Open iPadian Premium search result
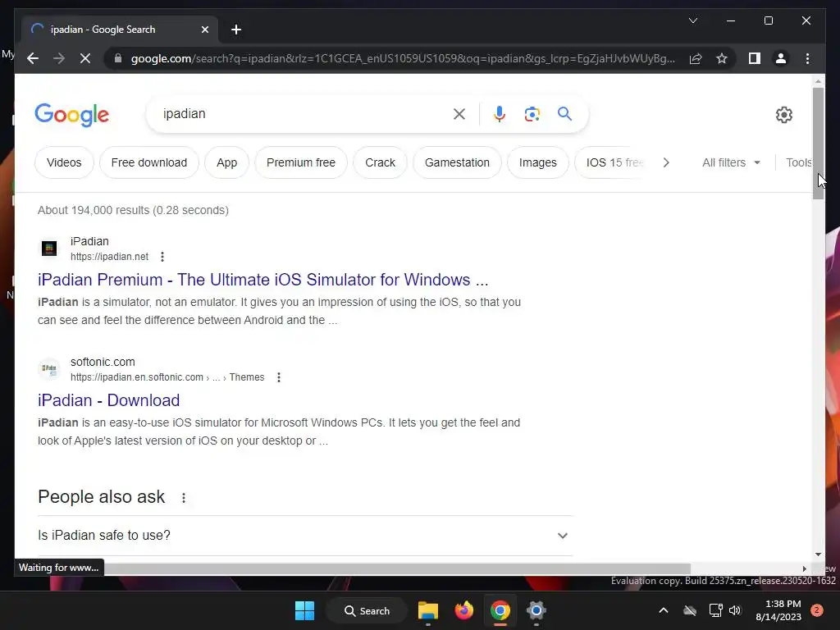The width and height of the screenshot is (840, 630). tap(263, 280)
